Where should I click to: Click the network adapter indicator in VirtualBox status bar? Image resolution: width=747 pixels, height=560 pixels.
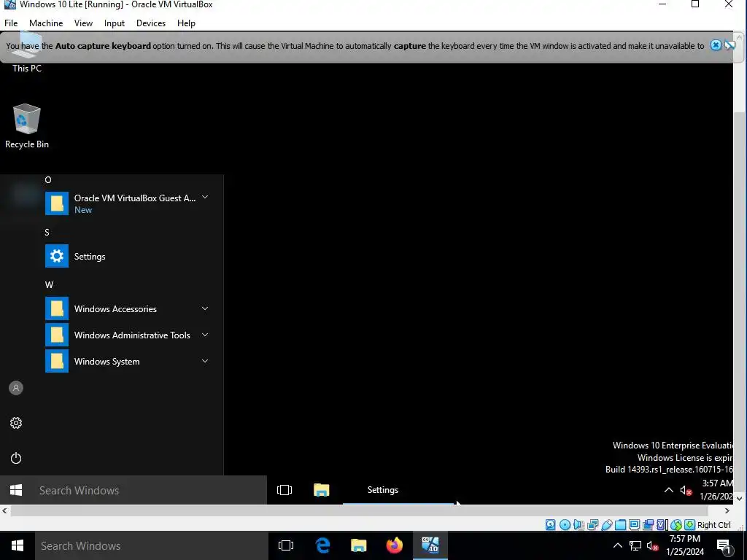click(592, 525)
